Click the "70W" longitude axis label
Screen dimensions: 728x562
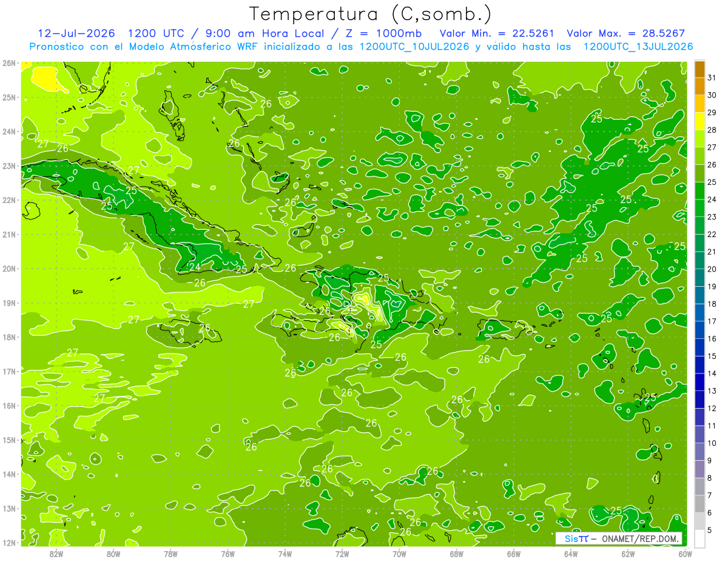(399, 554)
